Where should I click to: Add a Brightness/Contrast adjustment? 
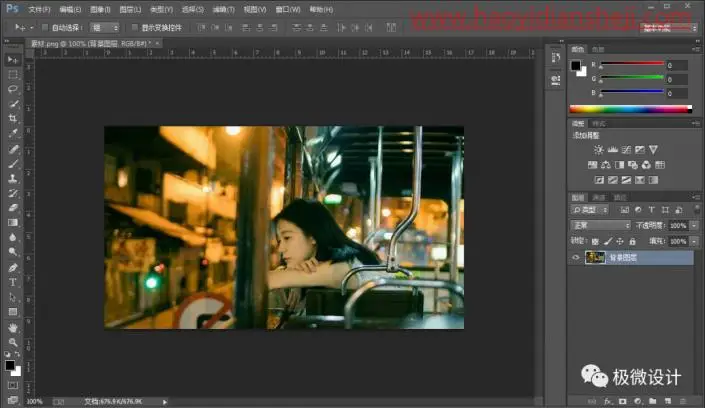point(598,150)
